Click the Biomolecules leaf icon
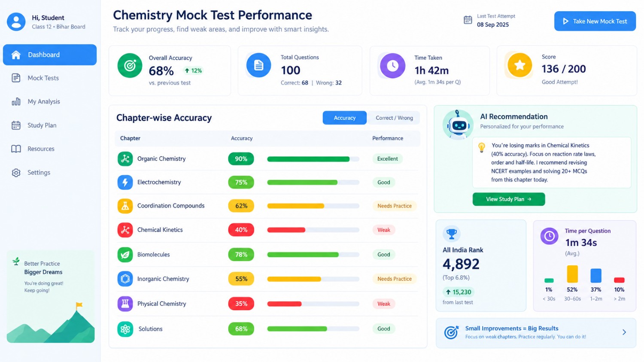The width and height of the screenshot is (644, 362). click(x=125, y=254)
